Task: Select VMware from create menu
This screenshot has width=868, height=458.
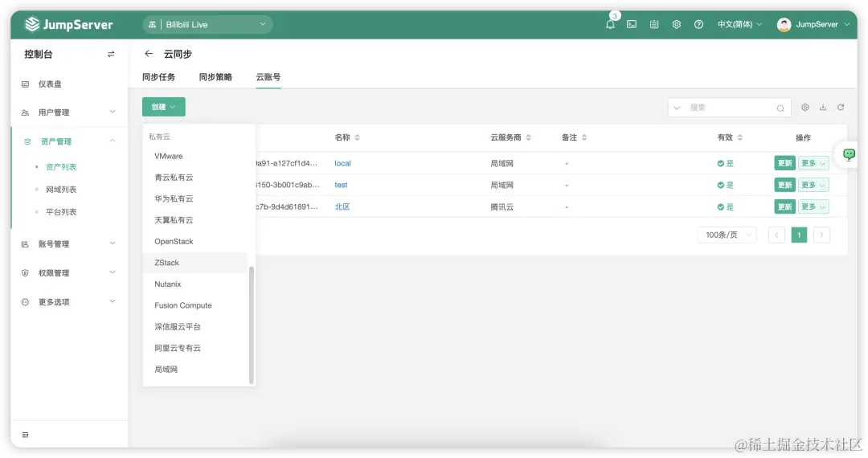Action: [195, 157]
